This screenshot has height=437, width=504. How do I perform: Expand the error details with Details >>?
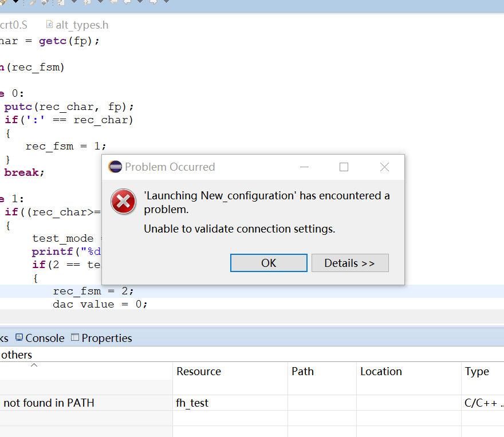[350, 263]
